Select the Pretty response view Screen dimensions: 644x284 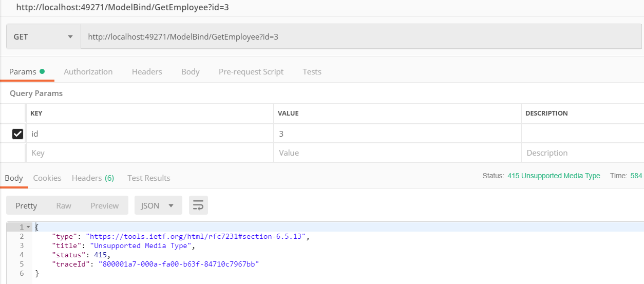(x=26, y=205)
